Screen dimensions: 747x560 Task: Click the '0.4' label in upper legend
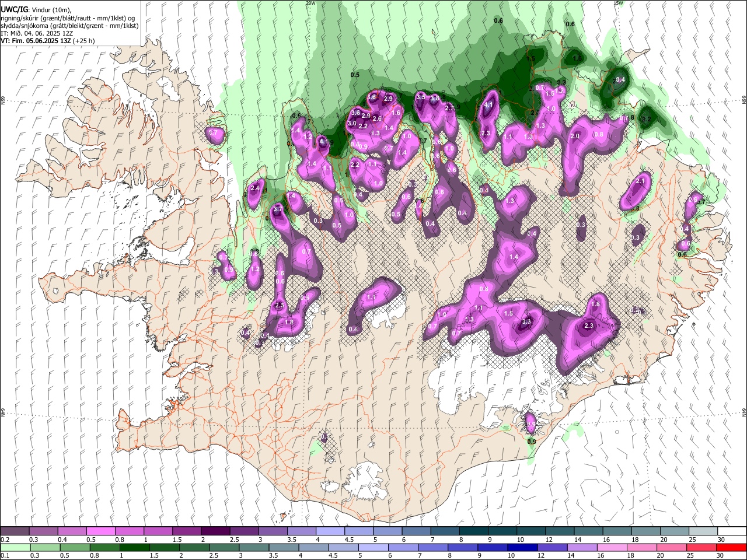click(62, 540)
